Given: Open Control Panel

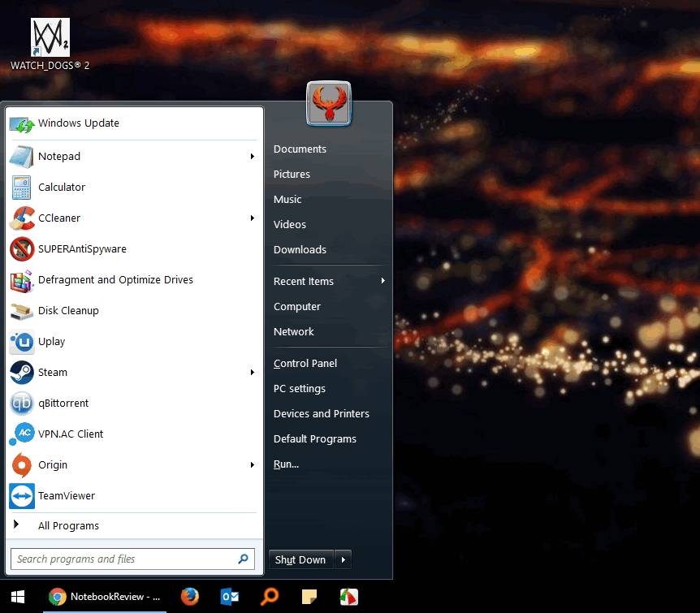Looking at the screenshot, I should [x=305, y=364].
